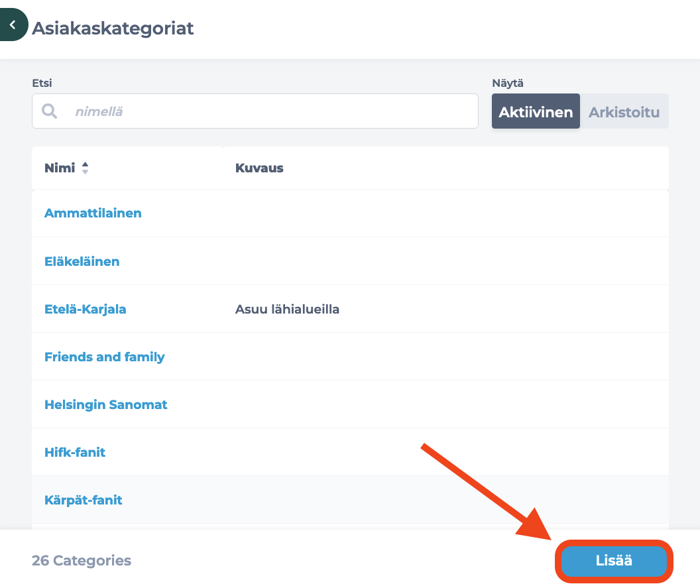
Task: Click the Kuvaus column header
Action: pos(259,168)
